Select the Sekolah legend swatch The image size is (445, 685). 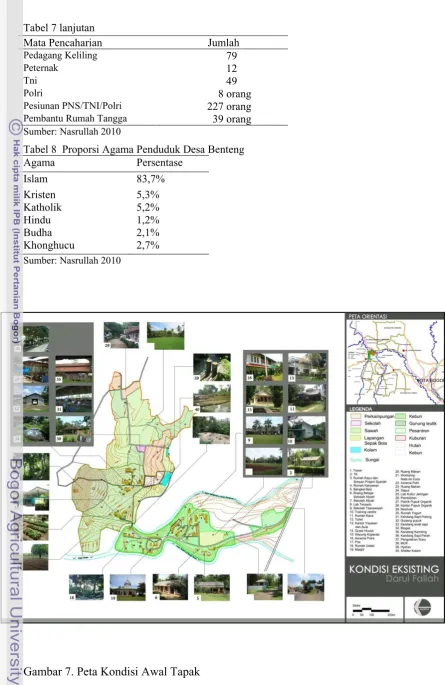click(x=356, y=423)
